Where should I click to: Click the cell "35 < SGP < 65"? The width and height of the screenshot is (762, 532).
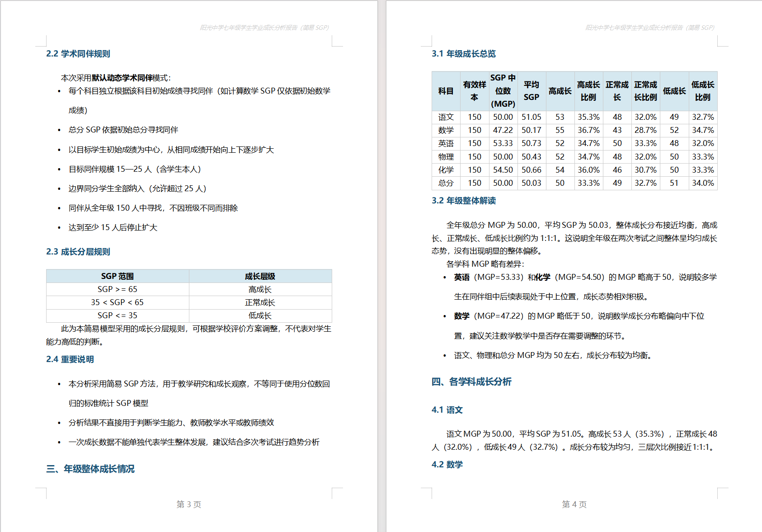pos(118,302)
